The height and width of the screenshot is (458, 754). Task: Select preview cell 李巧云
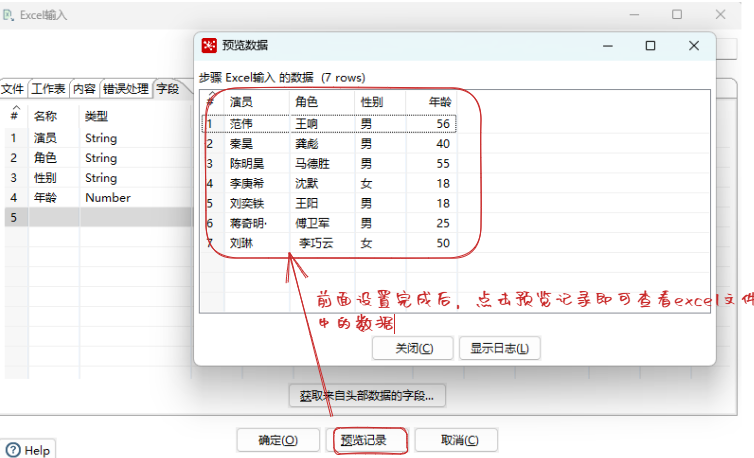tap(316, 243)
